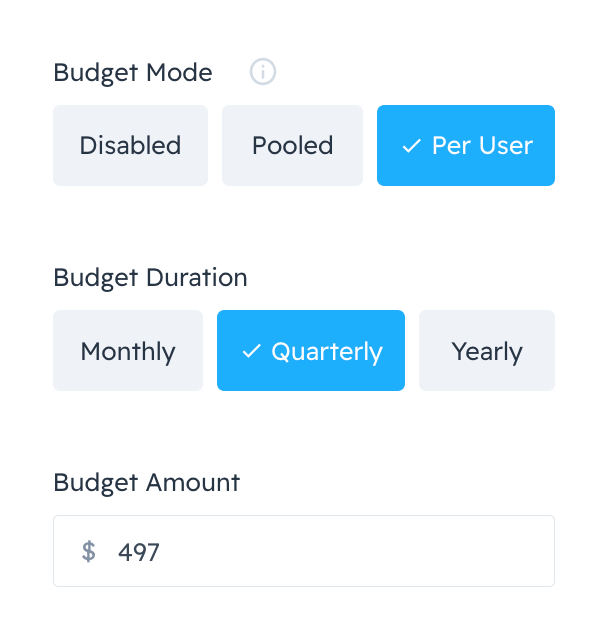
Task: Click the dollar sign icon in amount field
Action: click(89, 551)
